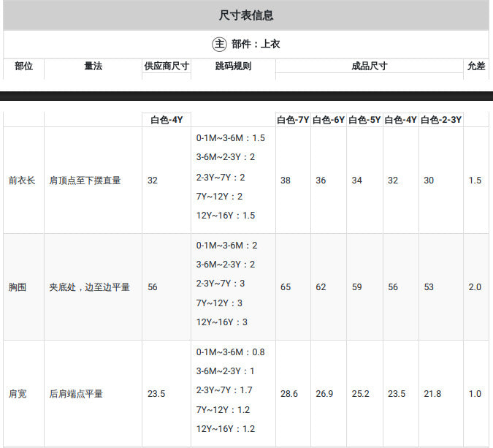
Task: Click the 尺寸表信息 title
Action: click(246, 15)
